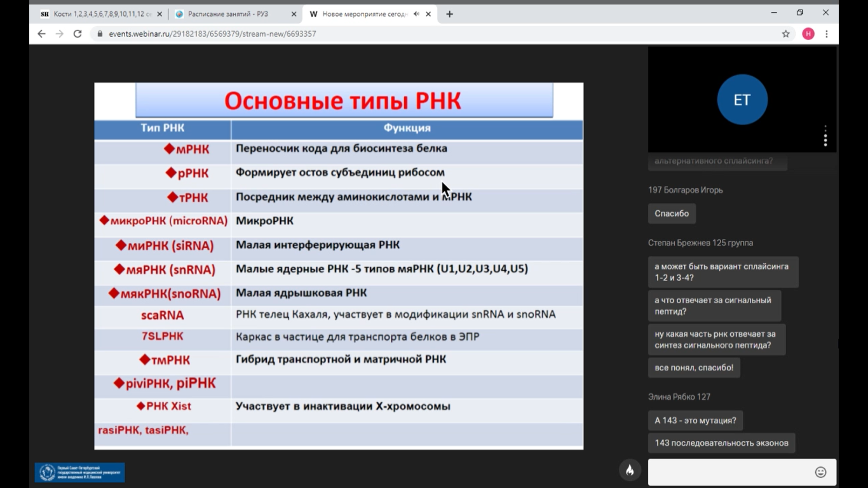Click university logo below slide
The width and height of the screenshot is (868, 488).
[x=79, y=472]
